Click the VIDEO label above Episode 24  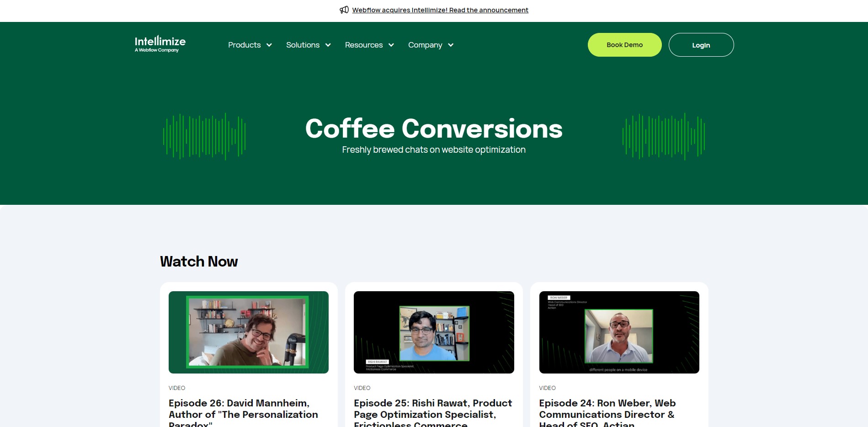click(548, 388)
